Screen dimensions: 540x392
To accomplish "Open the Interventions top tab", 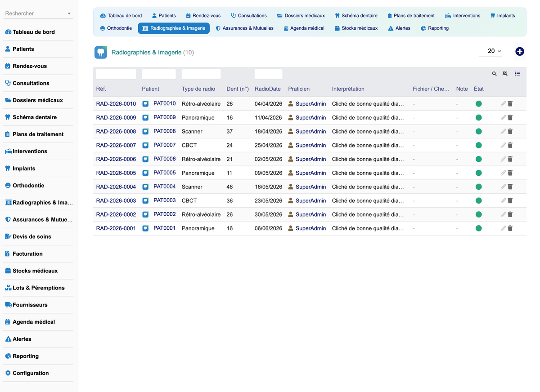I will pos(463,16).
